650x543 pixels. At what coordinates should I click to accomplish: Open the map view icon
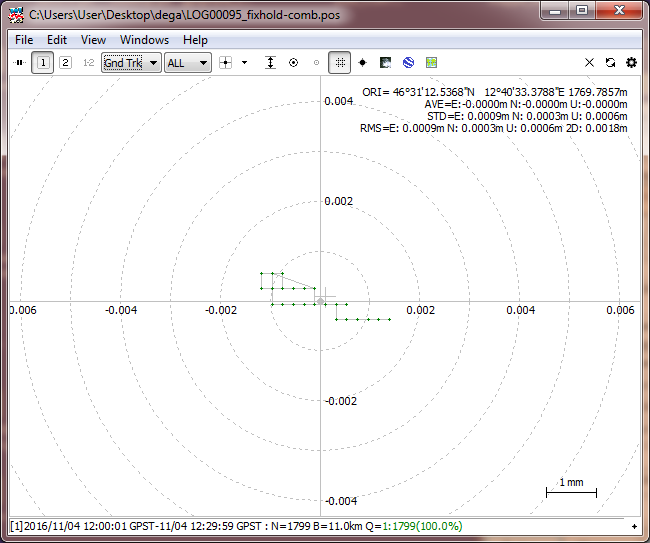432,63
